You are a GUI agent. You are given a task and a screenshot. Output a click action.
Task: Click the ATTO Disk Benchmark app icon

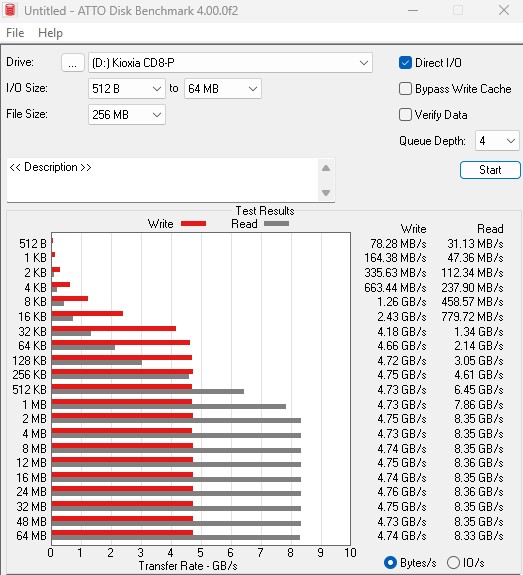pos(10,10)
